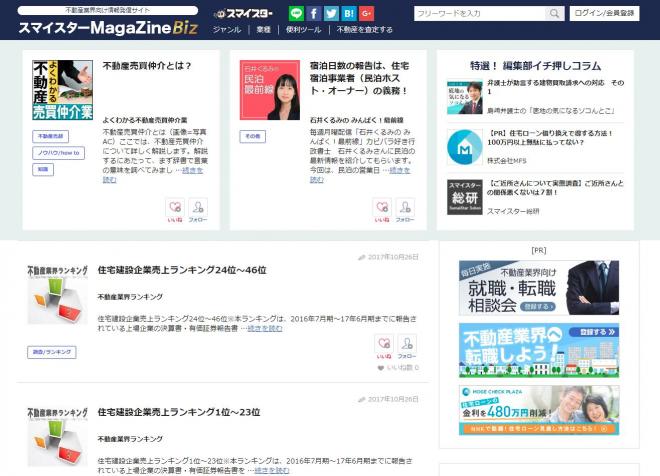
Task: Select the 知識 tag button
Action: [43, 169]
